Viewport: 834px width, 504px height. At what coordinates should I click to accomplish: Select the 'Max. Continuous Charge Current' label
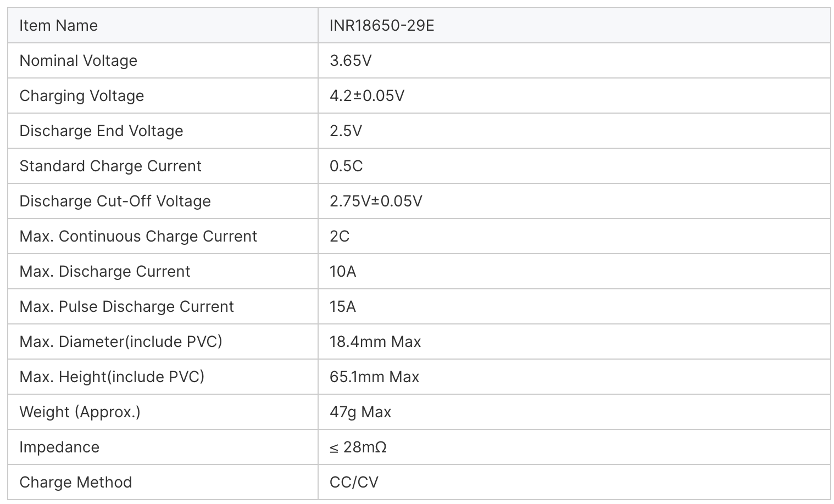(x=138, y=236)
